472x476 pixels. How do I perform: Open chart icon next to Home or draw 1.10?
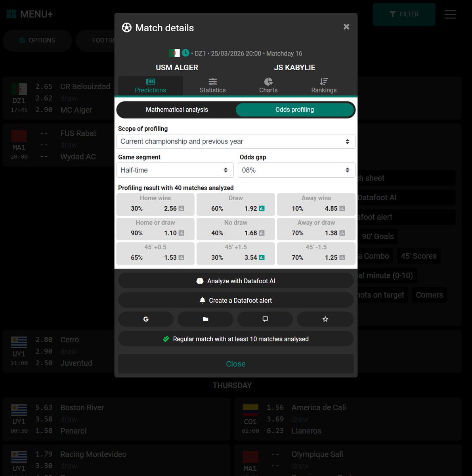[181, 233]
